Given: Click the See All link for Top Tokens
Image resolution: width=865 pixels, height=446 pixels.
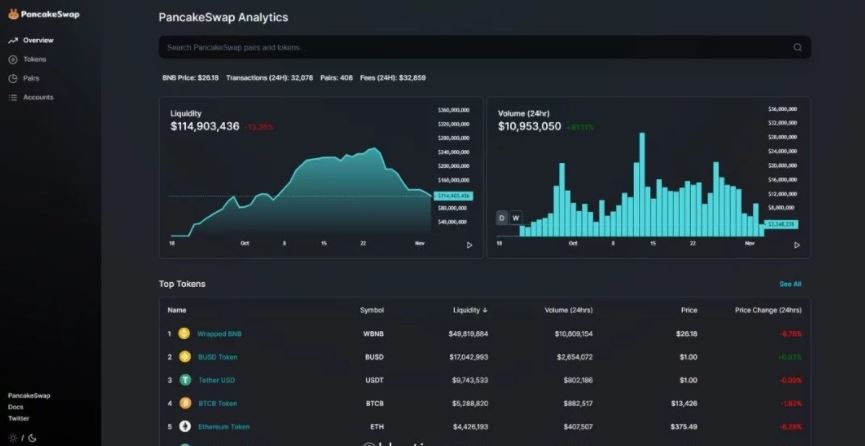Looking at the screenshot, I should (x=790, y=284).
